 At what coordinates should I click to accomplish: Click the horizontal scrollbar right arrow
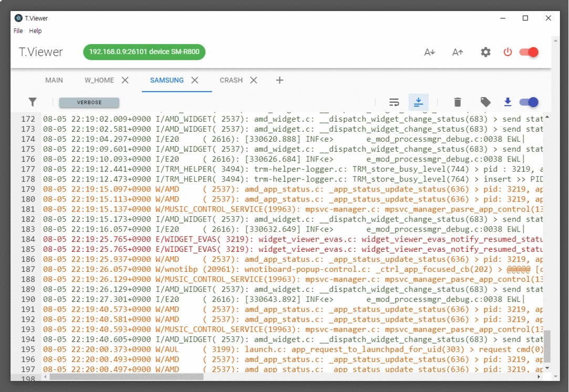click(539, 377)
